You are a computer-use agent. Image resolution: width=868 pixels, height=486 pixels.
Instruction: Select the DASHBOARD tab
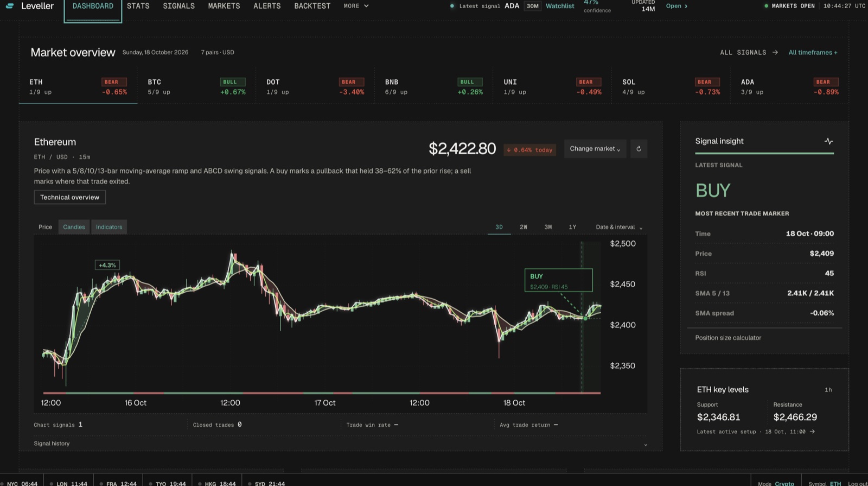[x=93, y=7]
